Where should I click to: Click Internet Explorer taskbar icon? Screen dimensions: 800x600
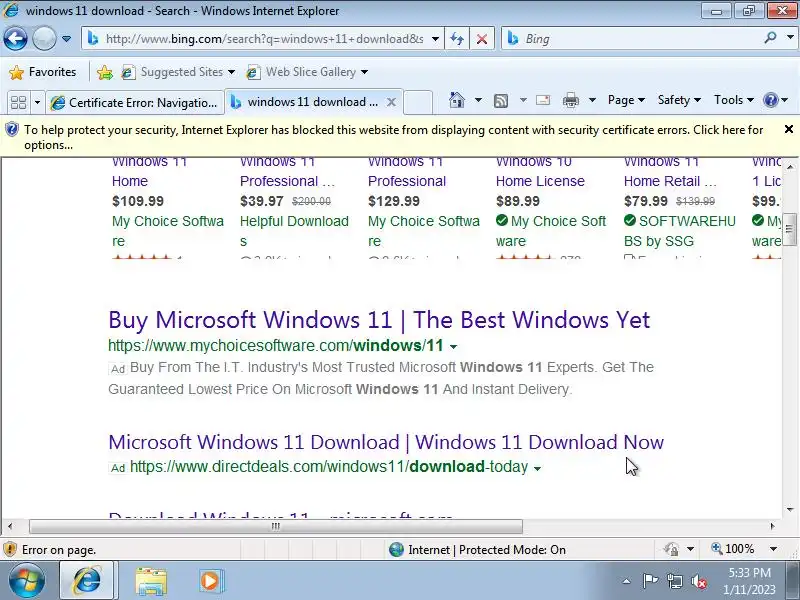pyautogui.click(x=88, y=581)
